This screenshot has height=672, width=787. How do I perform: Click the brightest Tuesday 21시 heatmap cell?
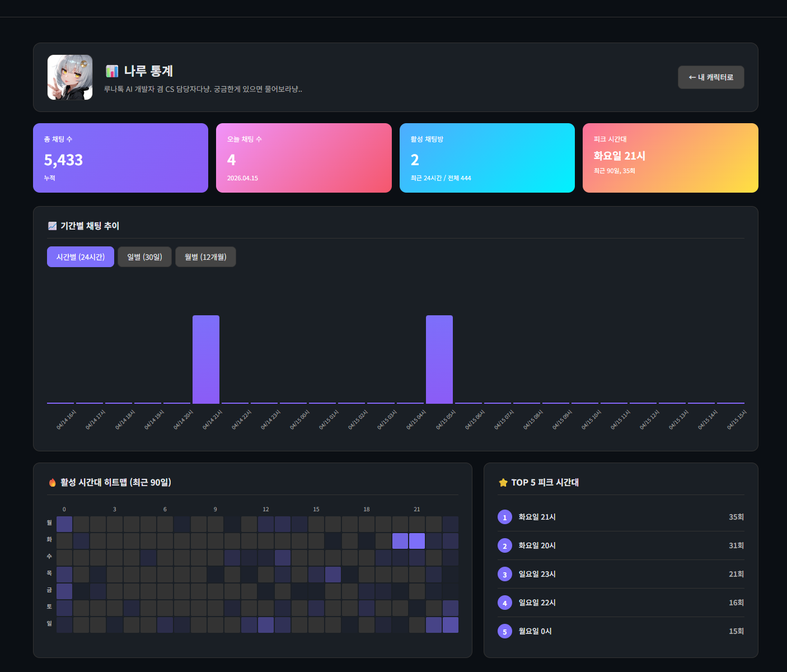tap(417, 541)
